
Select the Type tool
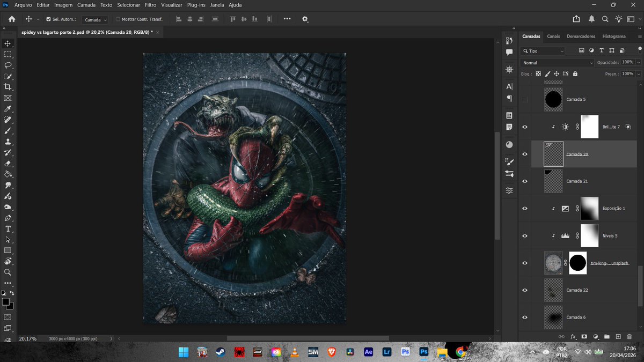pos(8,229)
